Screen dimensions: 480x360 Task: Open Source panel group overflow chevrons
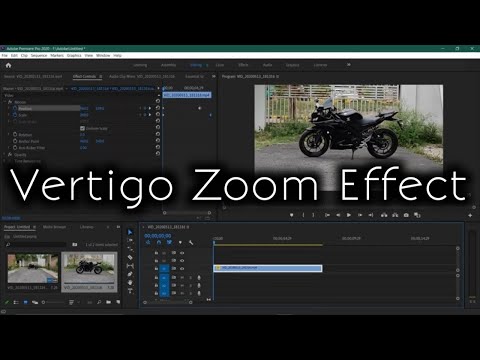[214, 76]
